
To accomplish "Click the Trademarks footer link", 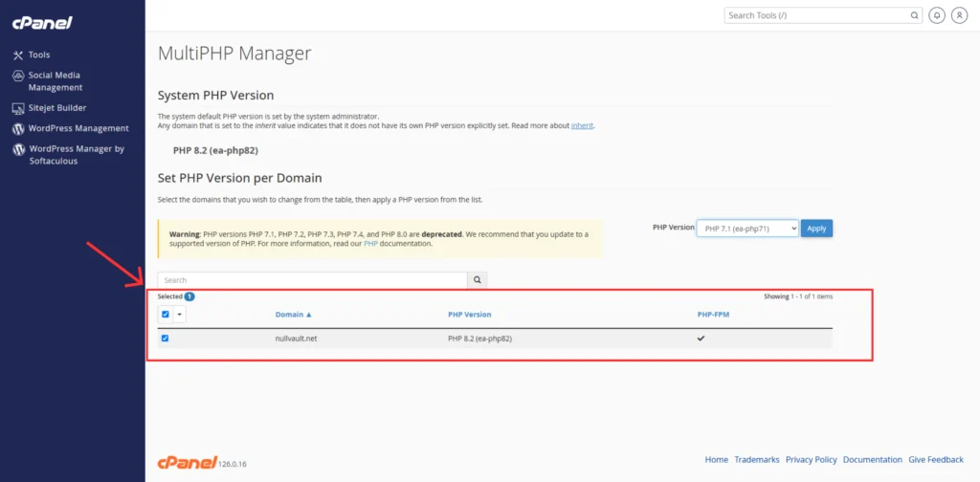I will (x=757, y=459).
